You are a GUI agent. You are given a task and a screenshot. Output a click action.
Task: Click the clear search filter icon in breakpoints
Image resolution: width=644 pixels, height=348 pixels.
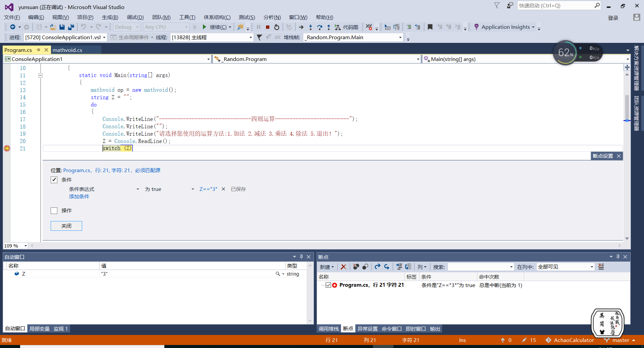tap(601, 267)
